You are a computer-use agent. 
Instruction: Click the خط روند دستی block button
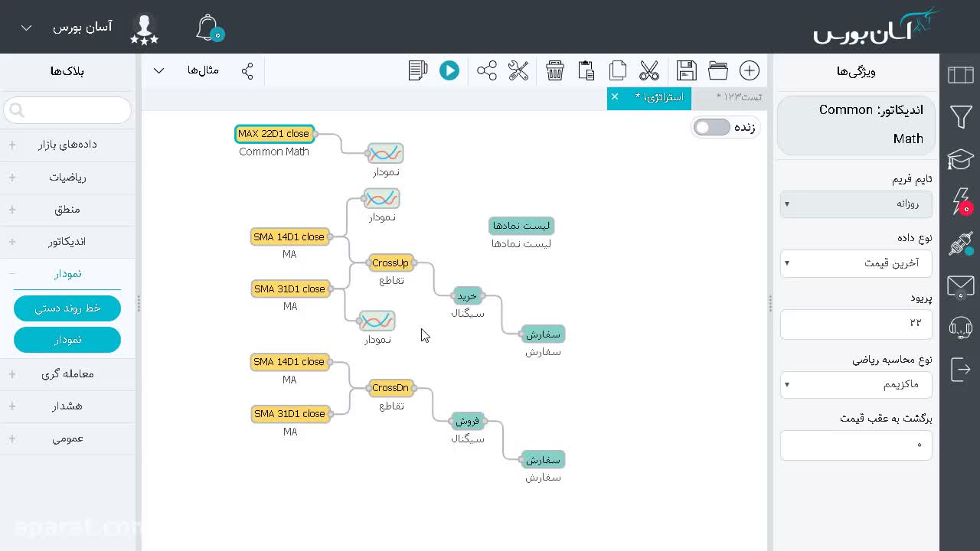(x=67, y=308)
